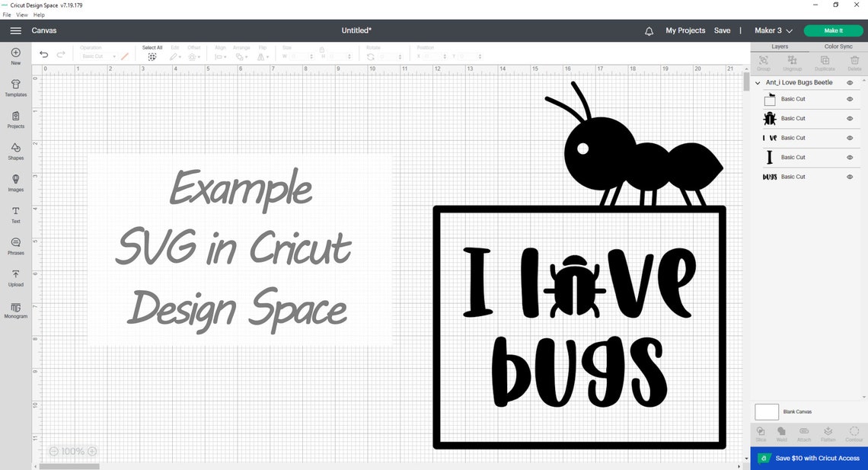Screen dimensions: 868x470
Task: Collapse the Ant_i Love Bugs Beetle group
Action: click(757, 82)
